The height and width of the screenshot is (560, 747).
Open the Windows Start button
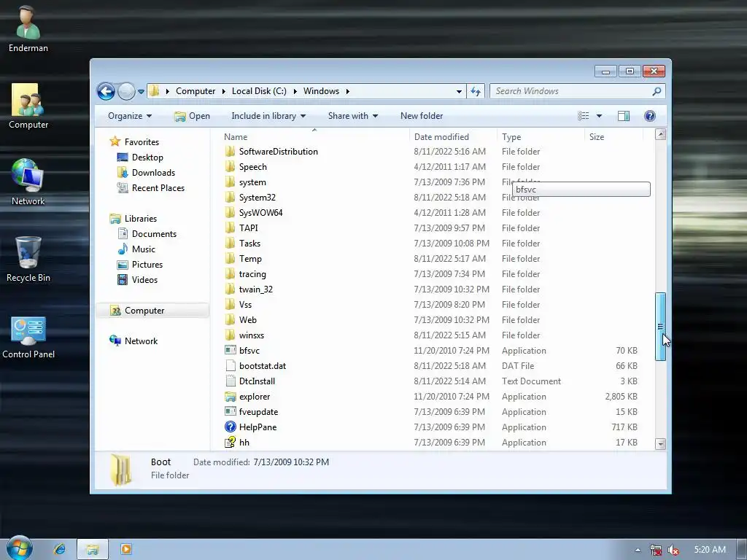point(19,548)
